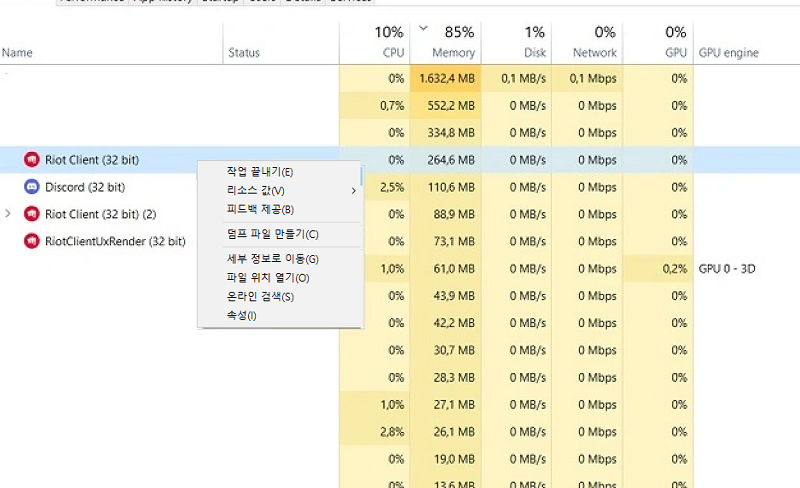Click the 88,9 MB memory cell
The image size is (800, 488).
tap(446, 214)
